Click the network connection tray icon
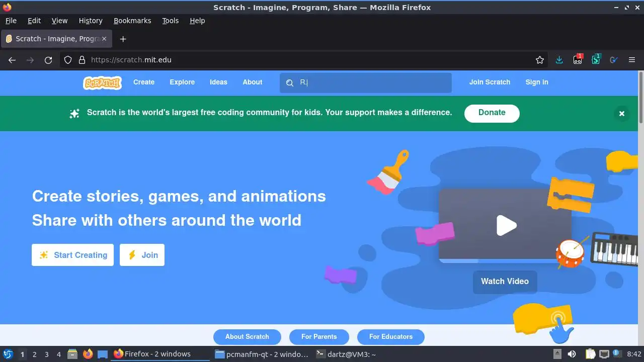The image size is (644, 362). [604, 354]
